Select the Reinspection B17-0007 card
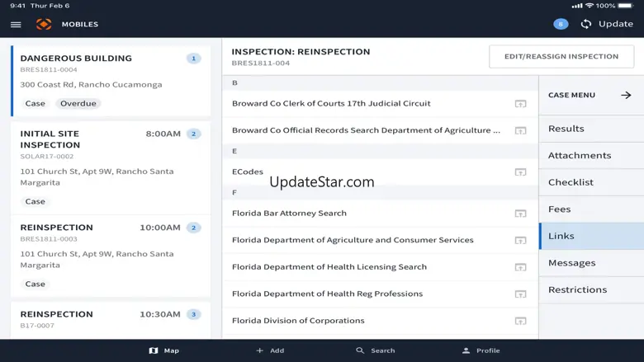The image size is (644, 362). (x=111, y=320)
